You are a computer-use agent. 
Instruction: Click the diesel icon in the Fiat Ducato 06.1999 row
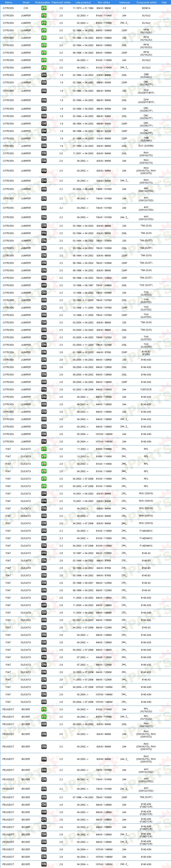pos(44,590)
